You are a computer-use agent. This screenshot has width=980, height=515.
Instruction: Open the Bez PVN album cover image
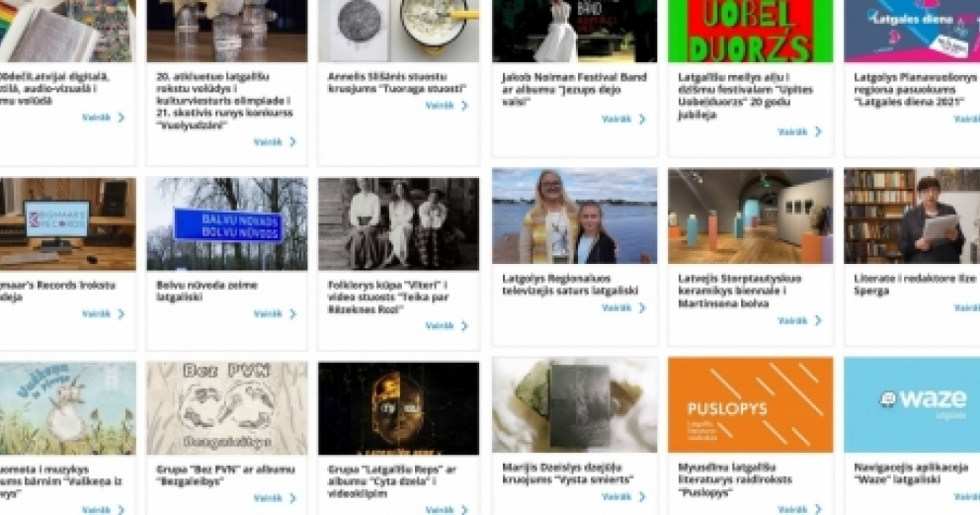tap(227, 408)
